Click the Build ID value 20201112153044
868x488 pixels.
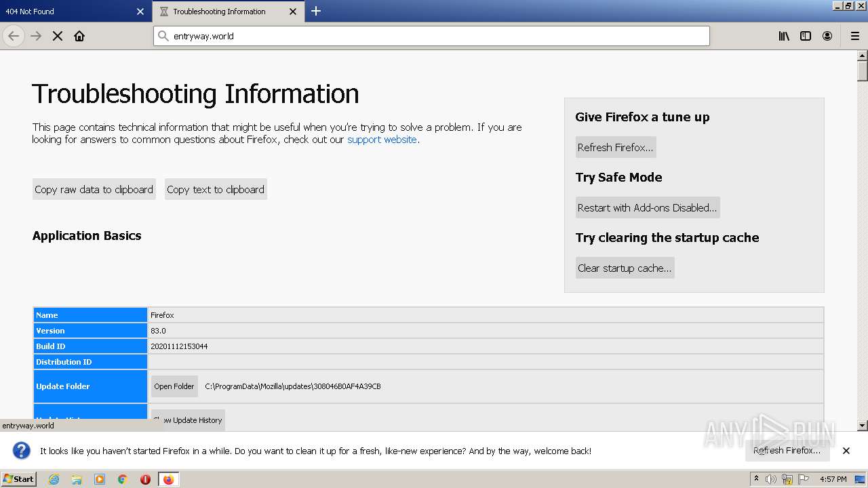click(x=179, y=346)
